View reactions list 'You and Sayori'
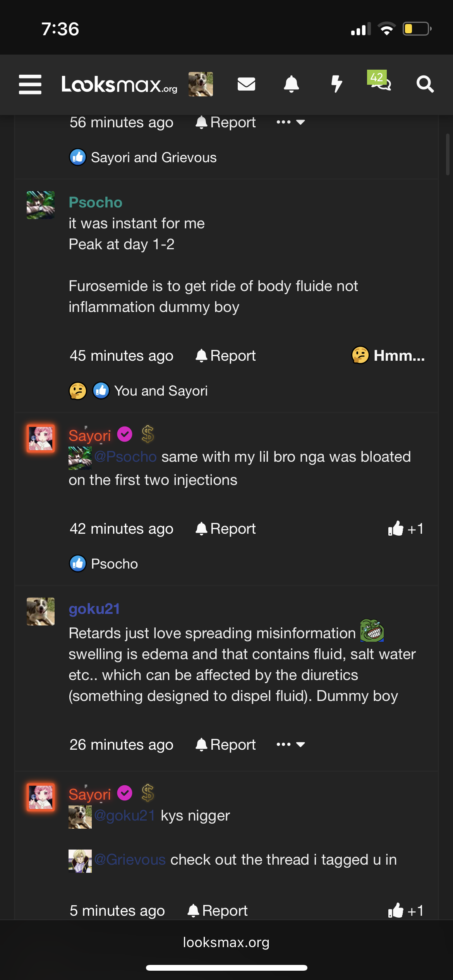Viewport: 453px width, 980px height. [161, 391]
